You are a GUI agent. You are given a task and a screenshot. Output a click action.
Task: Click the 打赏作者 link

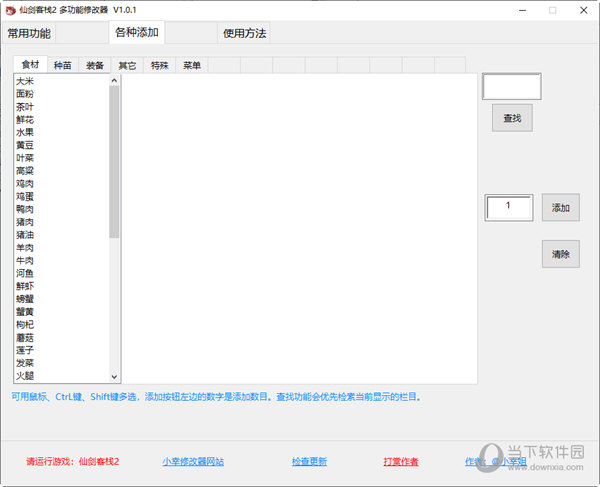(x=401, y=462)
